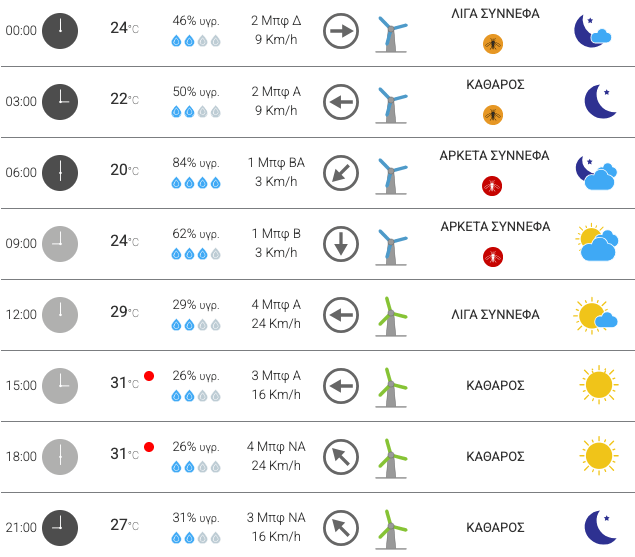Click the east-pointing wind arrow at 00:00

(x=341, y=31)
